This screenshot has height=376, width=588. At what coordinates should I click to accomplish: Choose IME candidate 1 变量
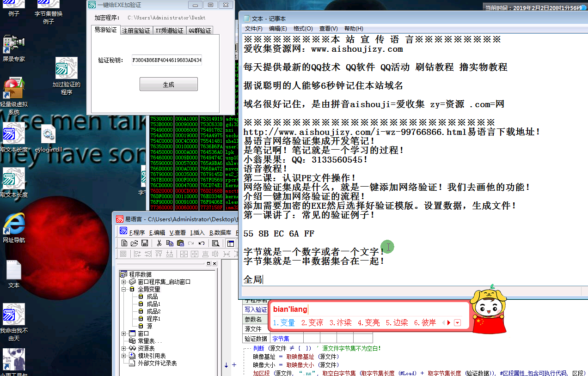(x=284, y=323)
